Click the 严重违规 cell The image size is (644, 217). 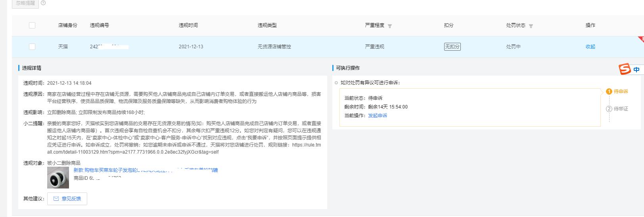(375, 47)
